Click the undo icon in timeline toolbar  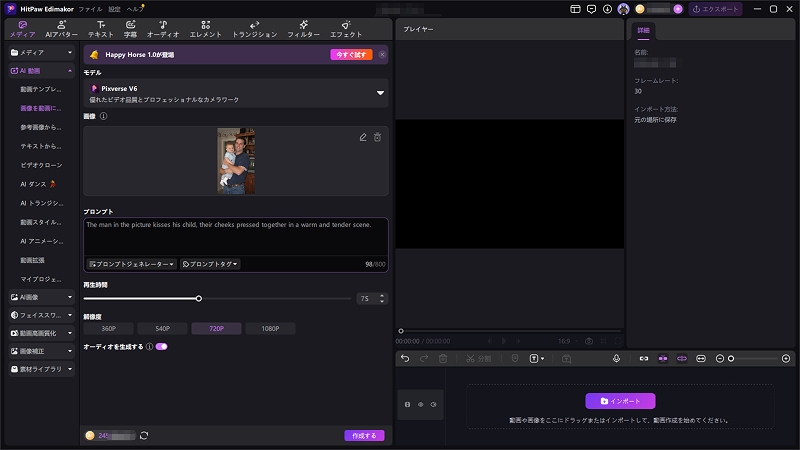405,359
